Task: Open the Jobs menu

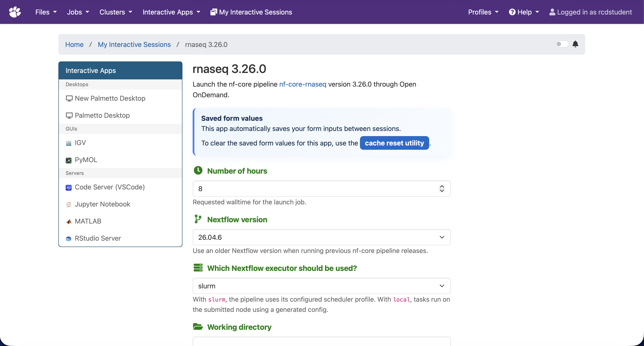Action: (x=78, y=12)
